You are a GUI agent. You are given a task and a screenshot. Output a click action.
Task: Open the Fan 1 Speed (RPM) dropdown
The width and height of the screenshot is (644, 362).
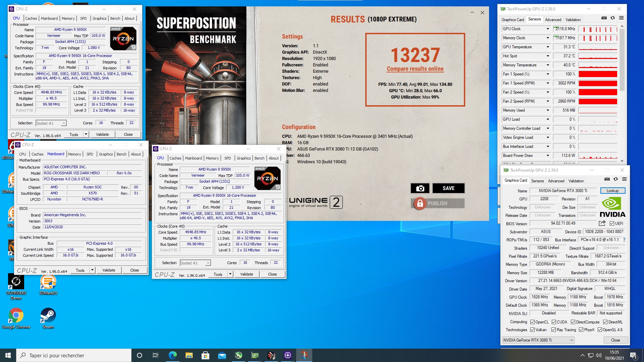pyautogui.click(x=547, y=83)
